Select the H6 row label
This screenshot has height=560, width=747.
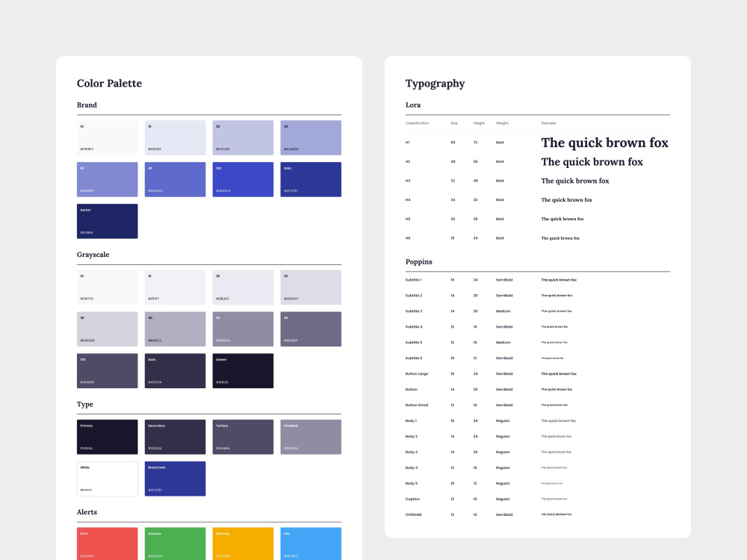[x=408, y=238]
